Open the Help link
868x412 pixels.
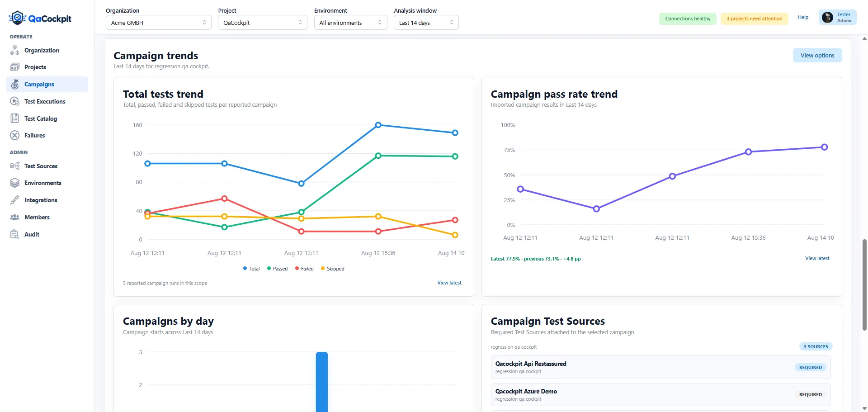click(x=803, y=17)
